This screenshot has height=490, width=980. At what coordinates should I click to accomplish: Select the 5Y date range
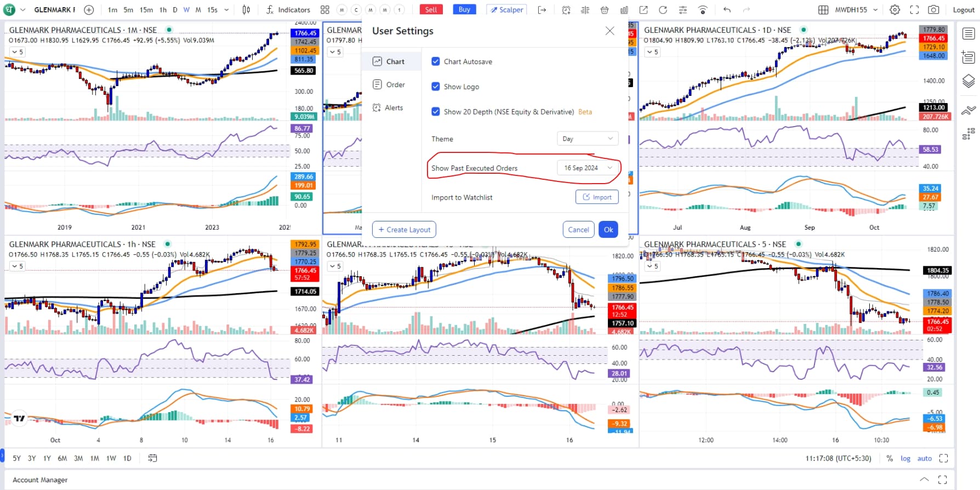pyautogui.click(x=17, y=458)
